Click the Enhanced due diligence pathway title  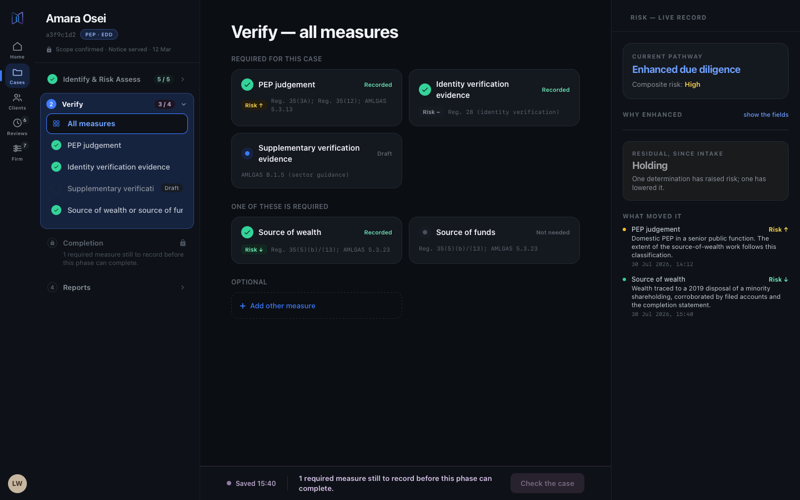(x=686, y=69)
